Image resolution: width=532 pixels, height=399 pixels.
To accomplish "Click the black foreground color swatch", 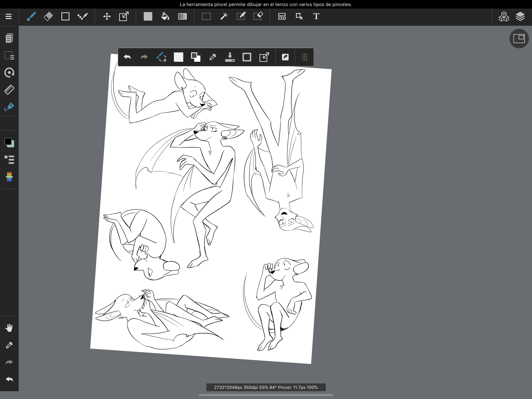I will [x=8, y=141].
